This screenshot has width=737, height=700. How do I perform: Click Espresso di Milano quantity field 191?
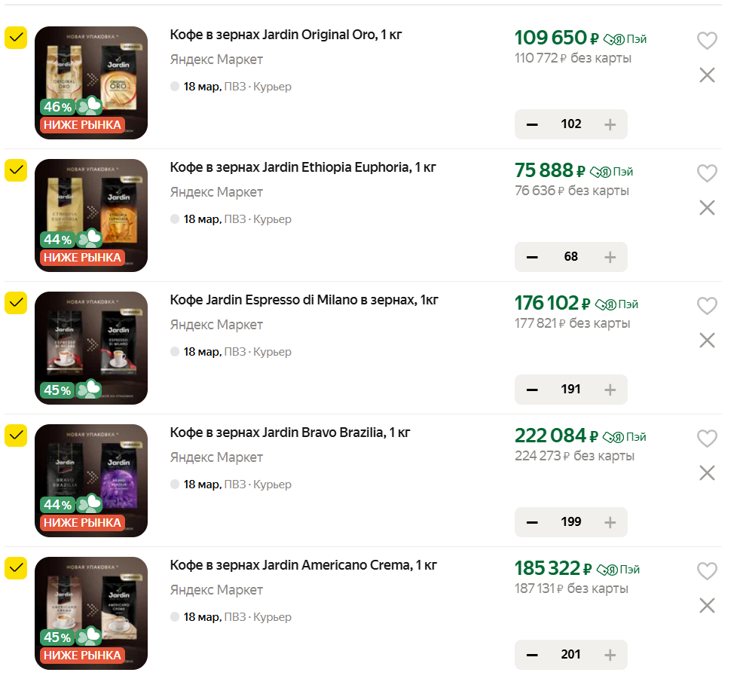(570, 390)
